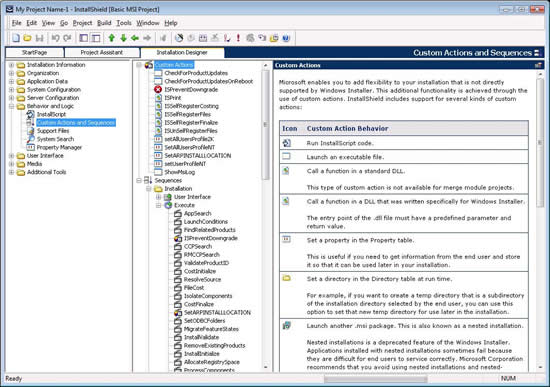Click the green back arrow toolbar icon
The height and width of the screenshot is (387, 550).
tap(135, 38)
